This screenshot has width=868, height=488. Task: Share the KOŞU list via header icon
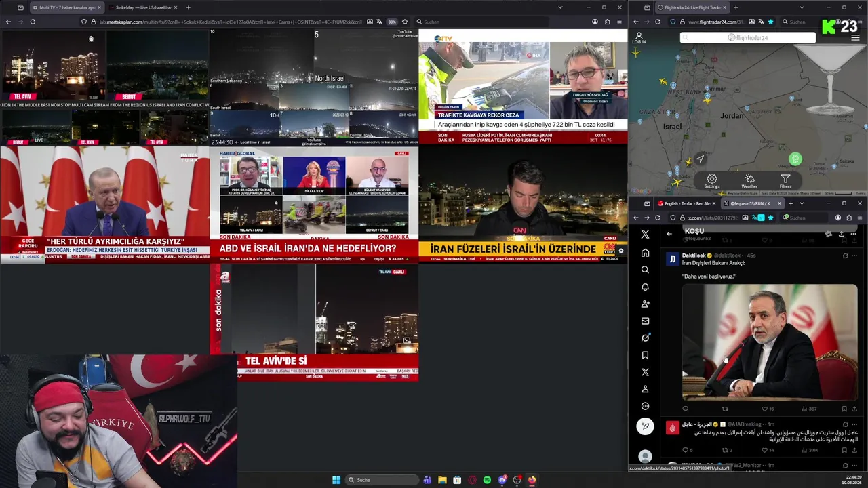pos(842,234)
